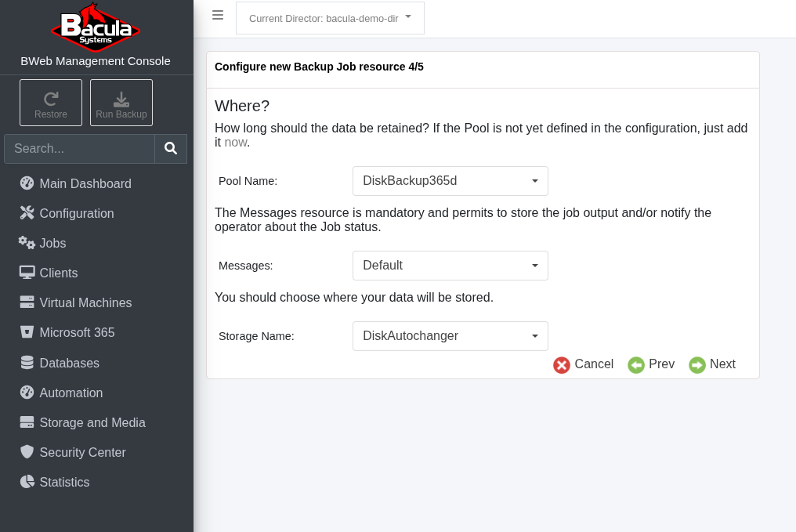Go to Configuration menu item
796x532 pixels.
click(x=76, y=214)
